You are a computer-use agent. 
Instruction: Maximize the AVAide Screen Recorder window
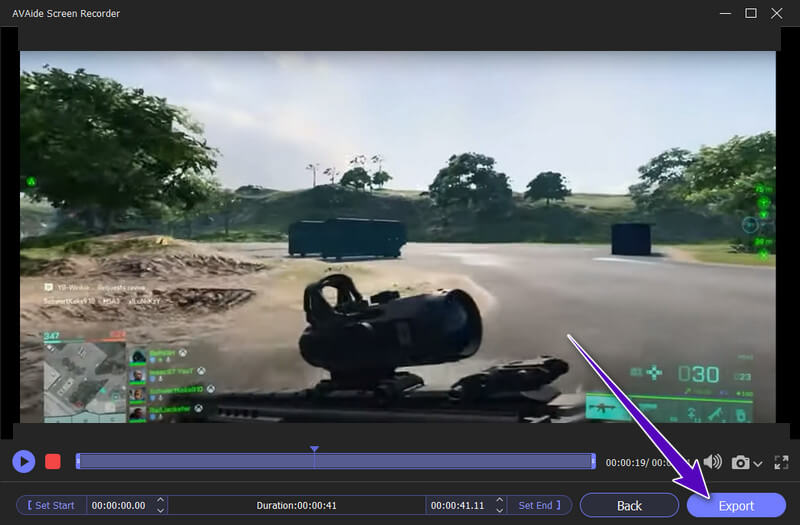point(751,13)
